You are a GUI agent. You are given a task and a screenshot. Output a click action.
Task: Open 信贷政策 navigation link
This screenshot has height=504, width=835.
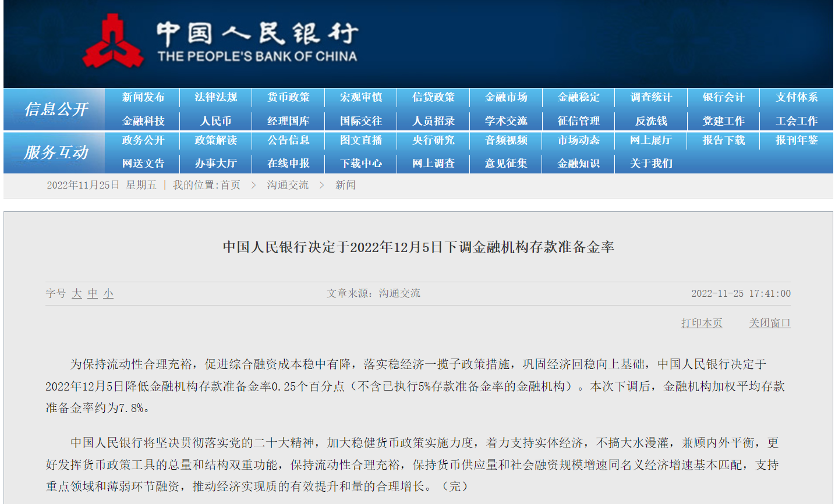[x=433, y=97]
